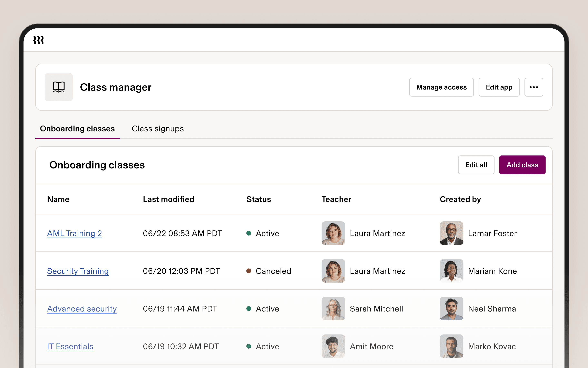Viewport: 588px width, 368px height.
Task: Click the Class manager book icon
Action: click(59, 87)
